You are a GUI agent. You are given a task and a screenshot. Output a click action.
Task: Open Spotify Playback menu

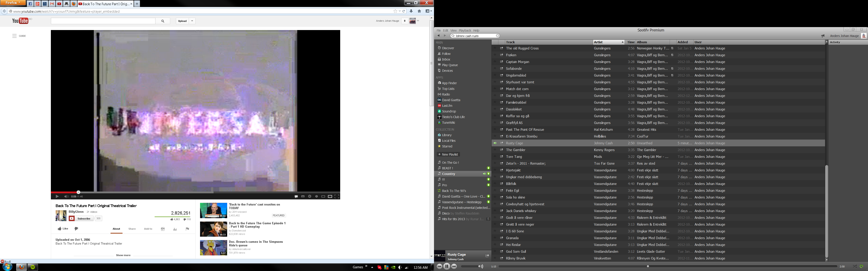(x=465, y=30)
